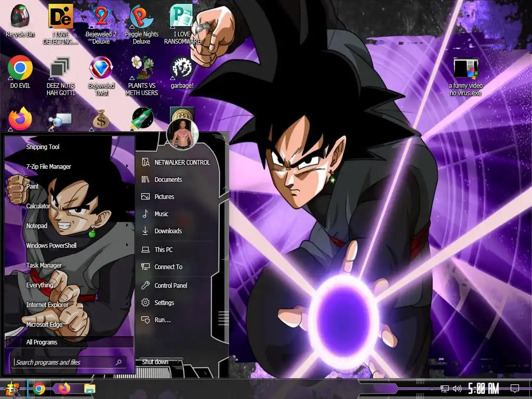Image resolution: width=532 pixels, height=399 pixels.
Task: Open the garbage! desktop icon
Action: (182, 72)
